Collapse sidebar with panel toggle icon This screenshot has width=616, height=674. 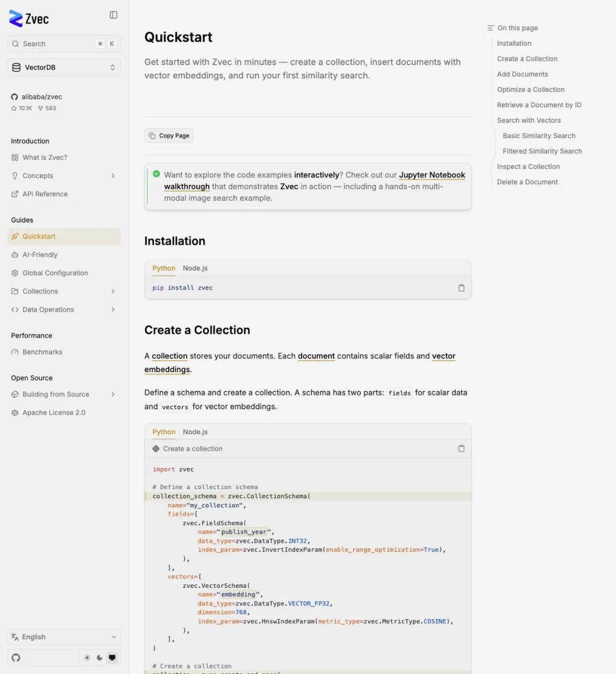(114, 15)
